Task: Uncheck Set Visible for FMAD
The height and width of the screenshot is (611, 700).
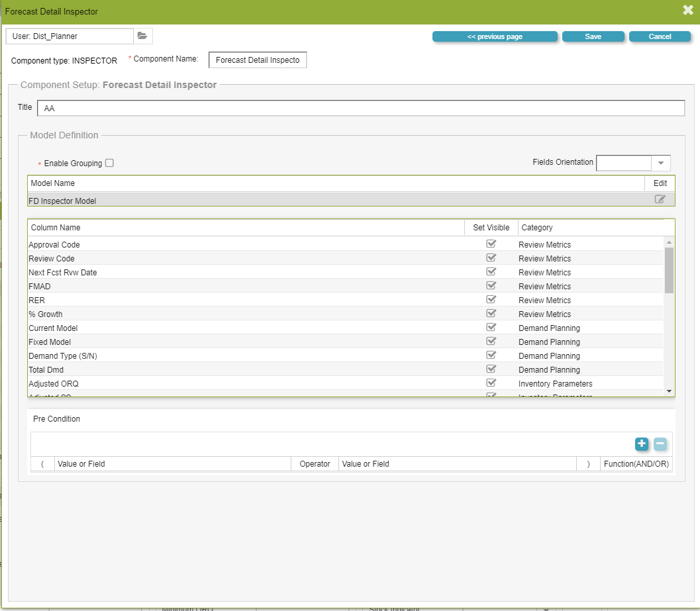Action: point(491,286)
